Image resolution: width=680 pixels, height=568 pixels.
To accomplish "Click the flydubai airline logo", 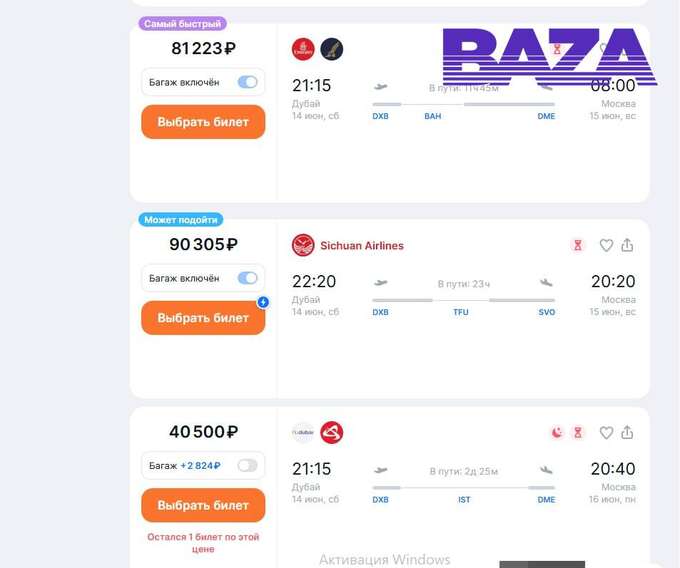I will pyautogui.click(x=303, y=433).
